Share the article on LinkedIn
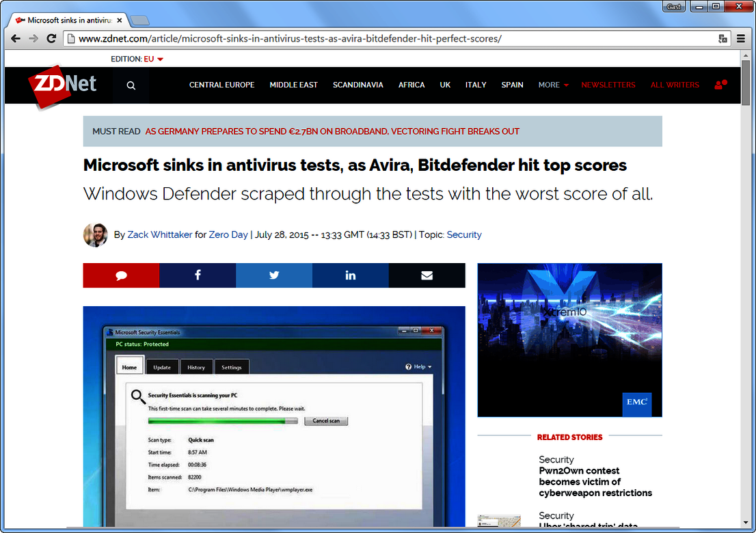This screenshot has height=533, width=756. [x=351, y=275]
